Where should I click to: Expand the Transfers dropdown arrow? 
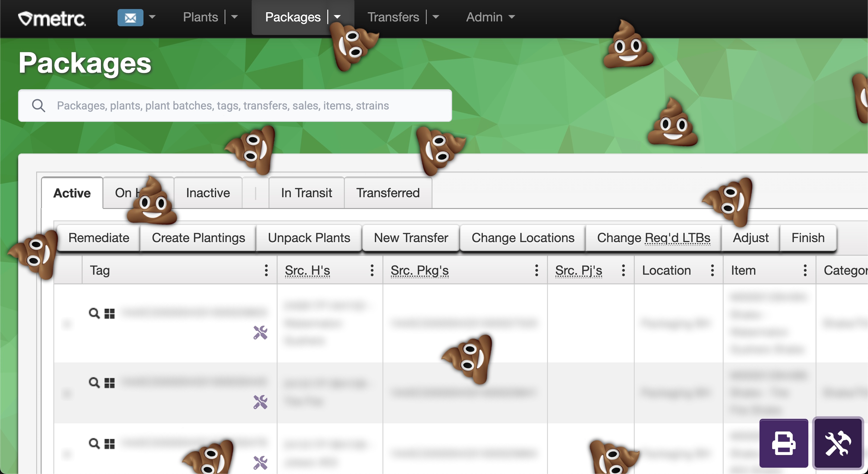click(x=436, y=17)
